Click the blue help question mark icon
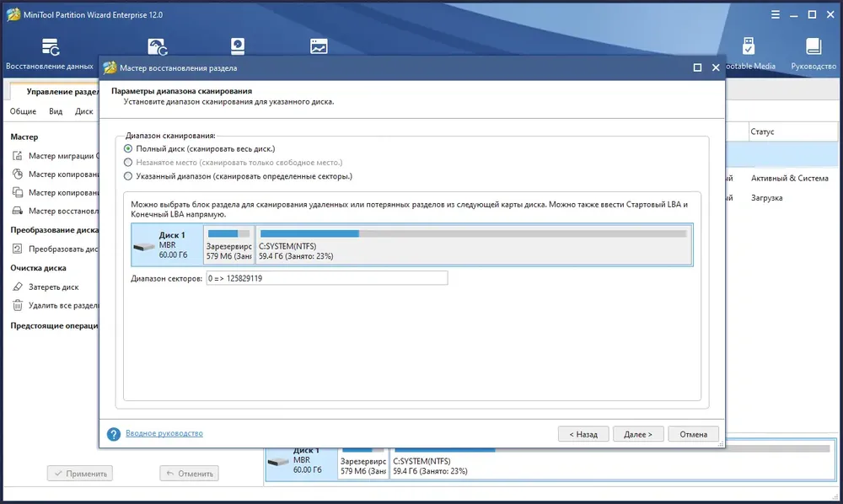843x504 pixels. point(114,433)
